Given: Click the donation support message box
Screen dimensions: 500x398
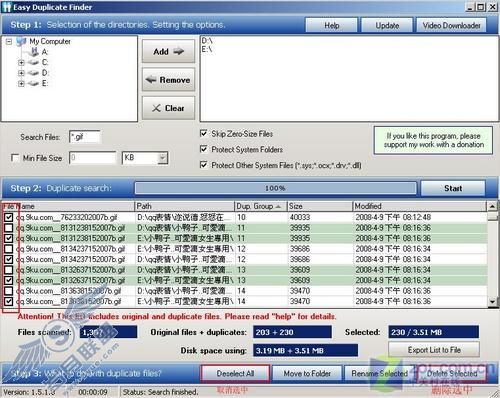Looking at the screenshot, I should (433, 140).
